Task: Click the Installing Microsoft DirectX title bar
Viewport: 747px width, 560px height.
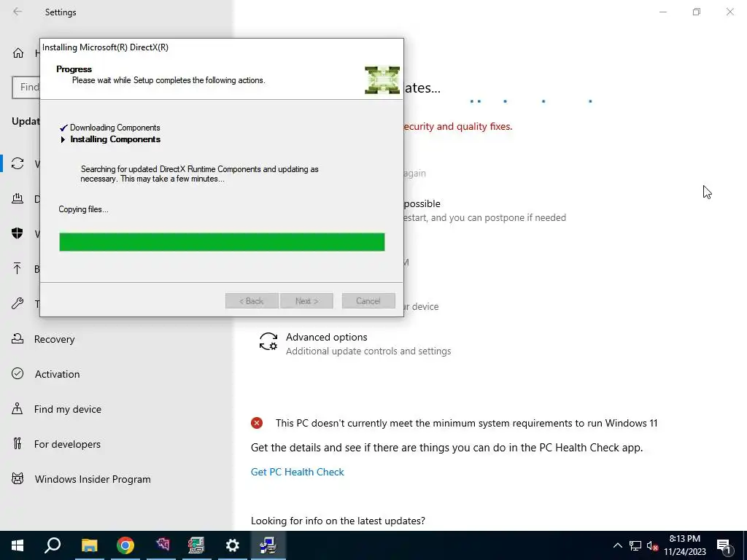Action: [222, 47]
